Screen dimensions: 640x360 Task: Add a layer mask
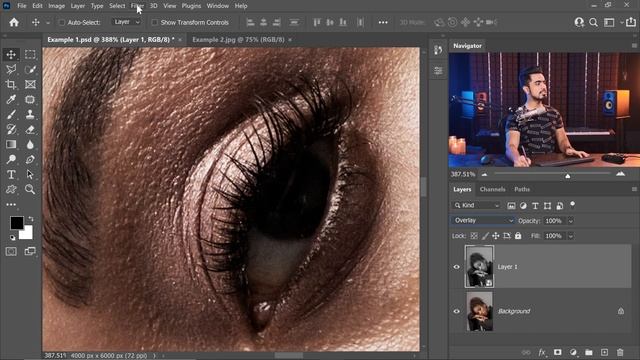pos(558,352)
